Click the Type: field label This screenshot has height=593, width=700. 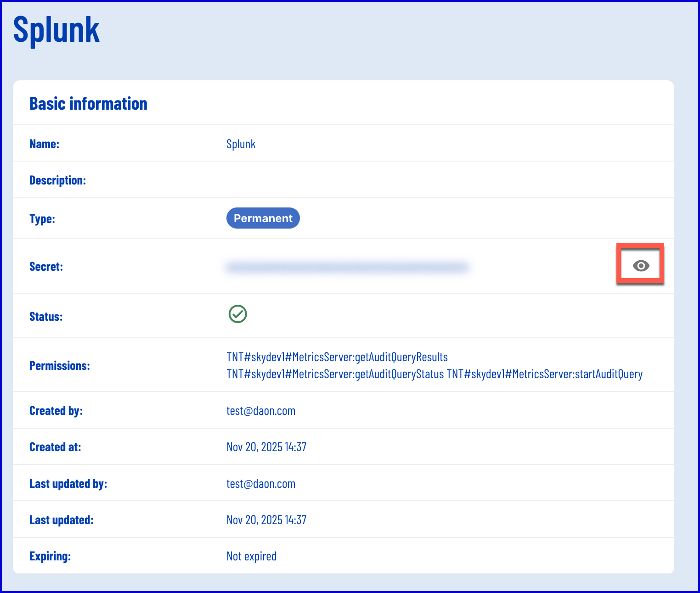coord(42,219)
